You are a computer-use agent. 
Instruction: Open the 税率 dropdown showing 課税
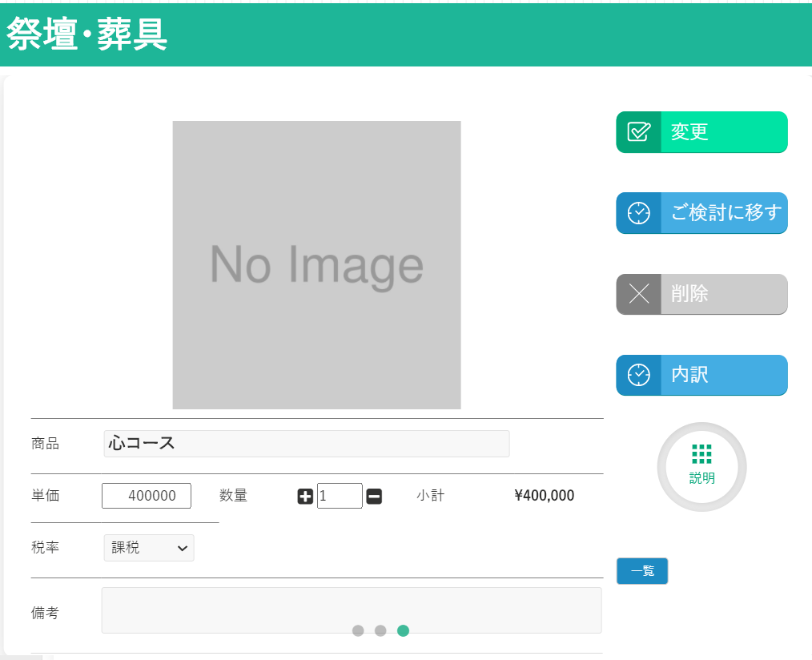tap(148, 548)
